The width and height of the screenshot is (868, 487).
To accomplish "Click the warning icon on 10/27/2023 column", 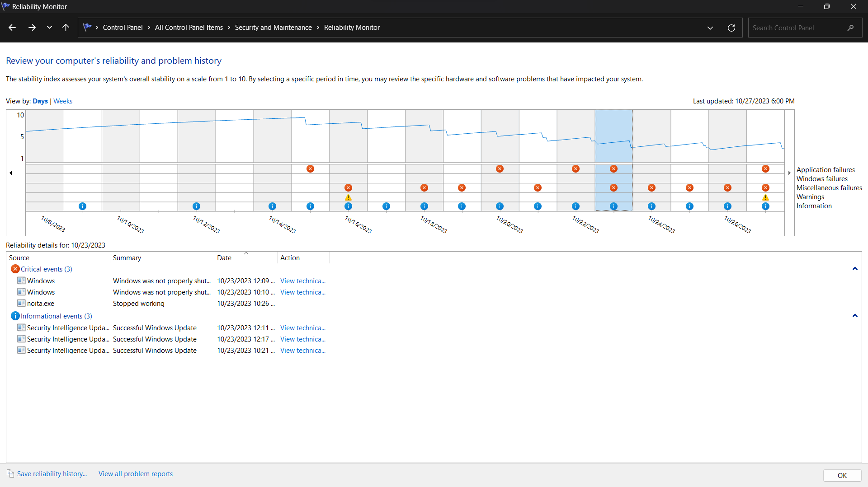I will click(x=765, y=197).
